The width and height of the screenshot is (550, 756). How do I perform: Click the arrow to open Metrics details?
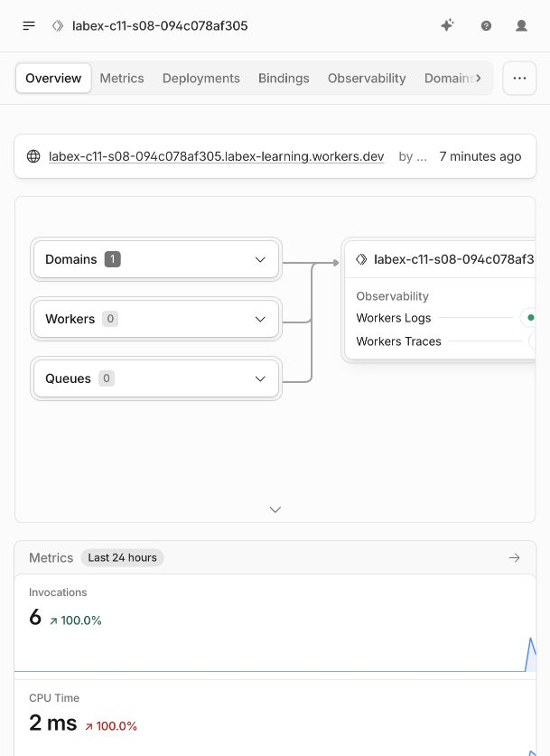pos(515,558)
